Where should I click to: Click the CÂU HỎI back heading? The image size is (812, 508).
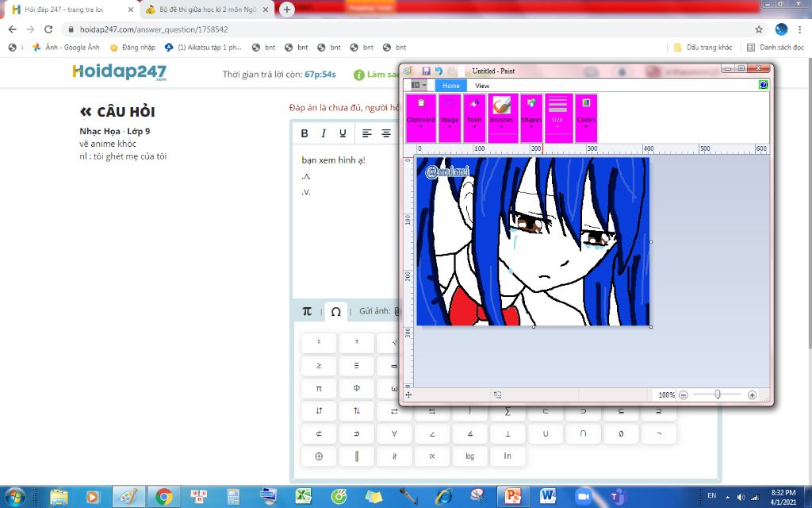(117, 111)
